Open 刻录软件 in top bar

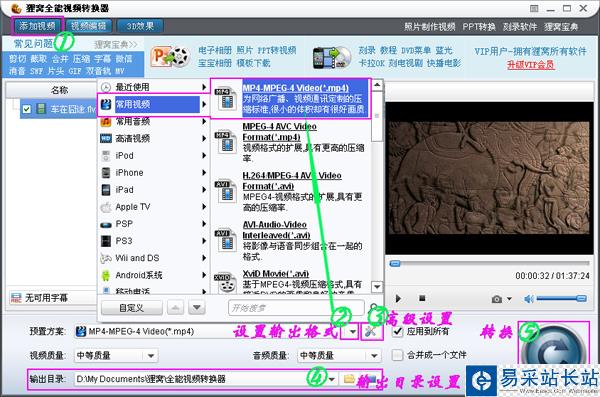coord(520,27)
